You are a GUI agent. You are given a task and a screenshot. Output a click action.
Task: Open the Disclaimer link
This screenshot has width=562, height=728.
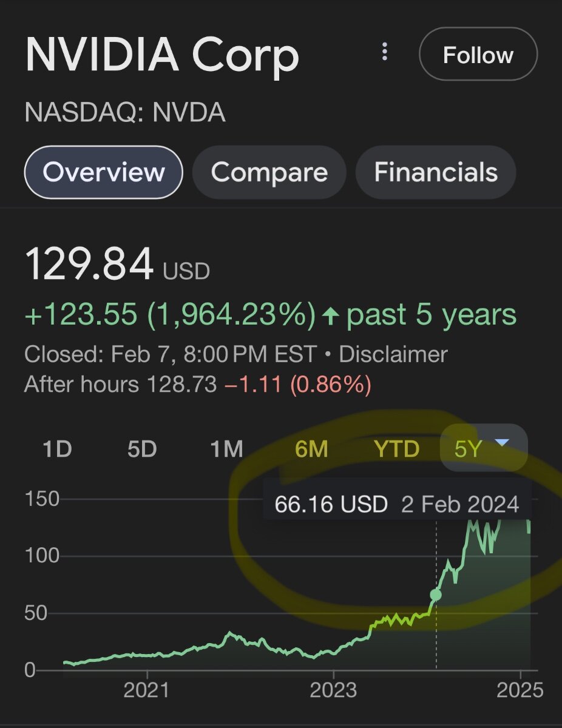coord(393,354)
